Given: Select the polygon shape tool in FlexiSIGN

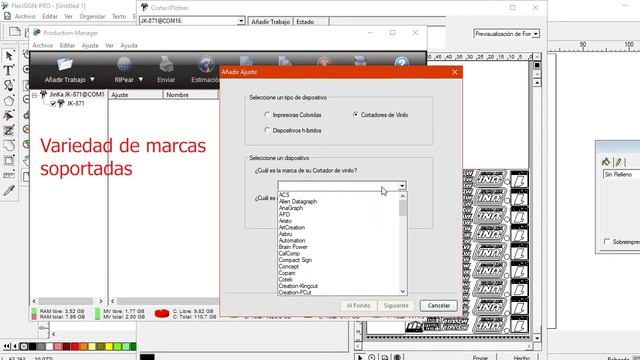Looking at the screenshot, I should (x=9, y=101).
